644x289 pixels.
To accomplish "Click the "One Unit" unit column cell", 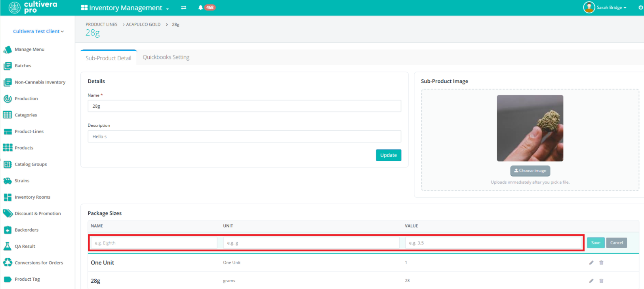I will 232,262.
